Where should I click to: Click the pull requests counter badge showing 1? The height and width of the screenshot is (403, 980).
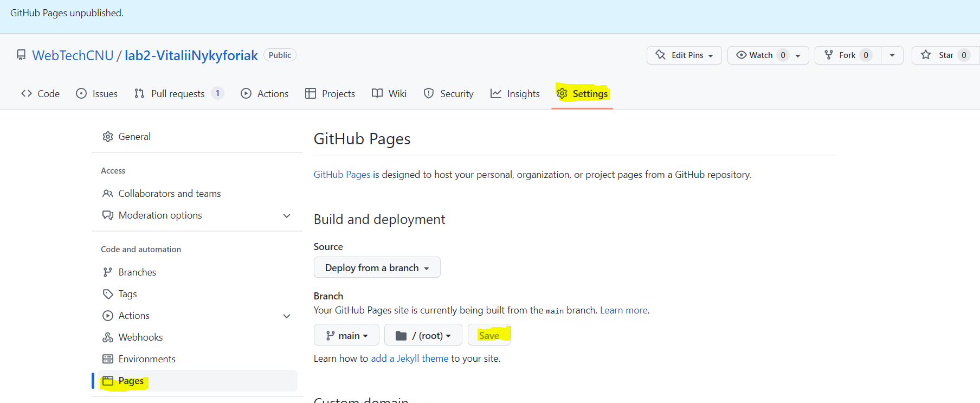(x=217, y=93)
